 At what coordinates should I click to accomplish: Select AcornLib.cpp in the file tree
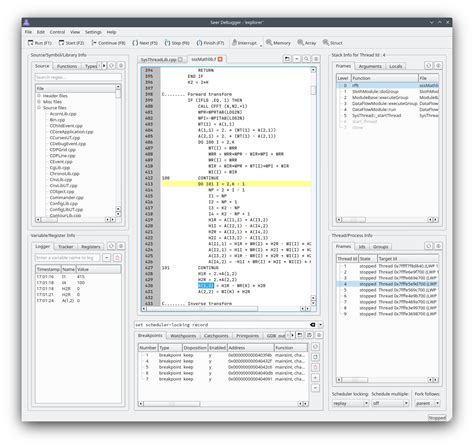click(x=63, y=114)
